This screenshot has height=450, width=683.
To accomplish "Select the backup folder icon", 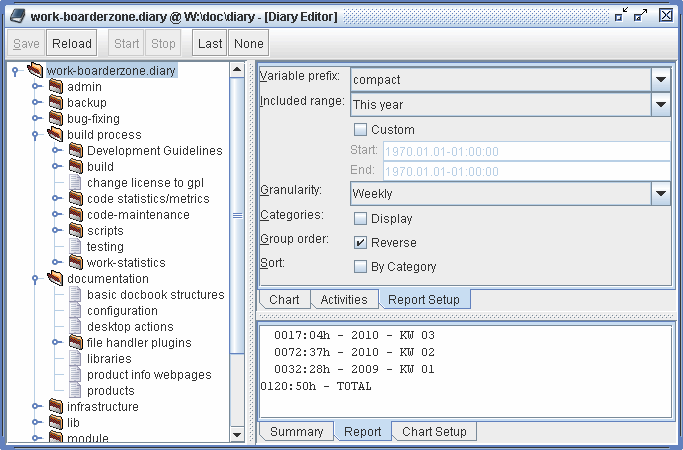I will pyautogui.click(x=56, y=102).
